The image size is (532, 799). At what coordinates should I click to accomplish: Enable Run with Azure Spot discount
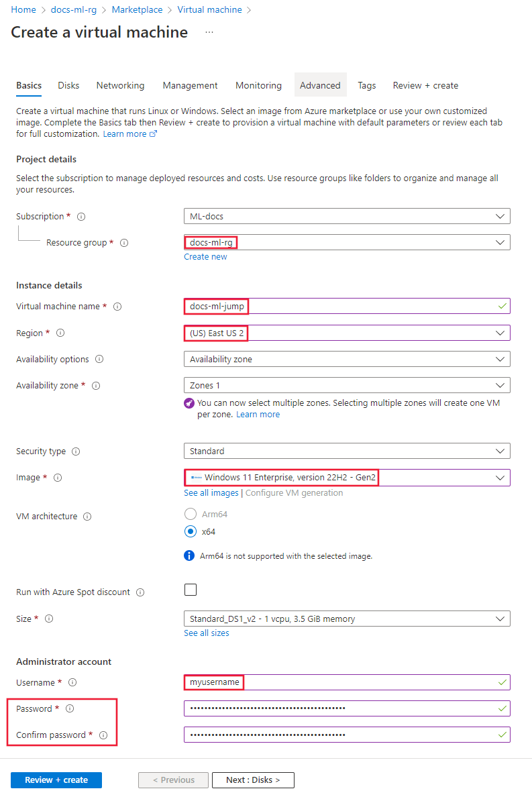click(191, 590)
